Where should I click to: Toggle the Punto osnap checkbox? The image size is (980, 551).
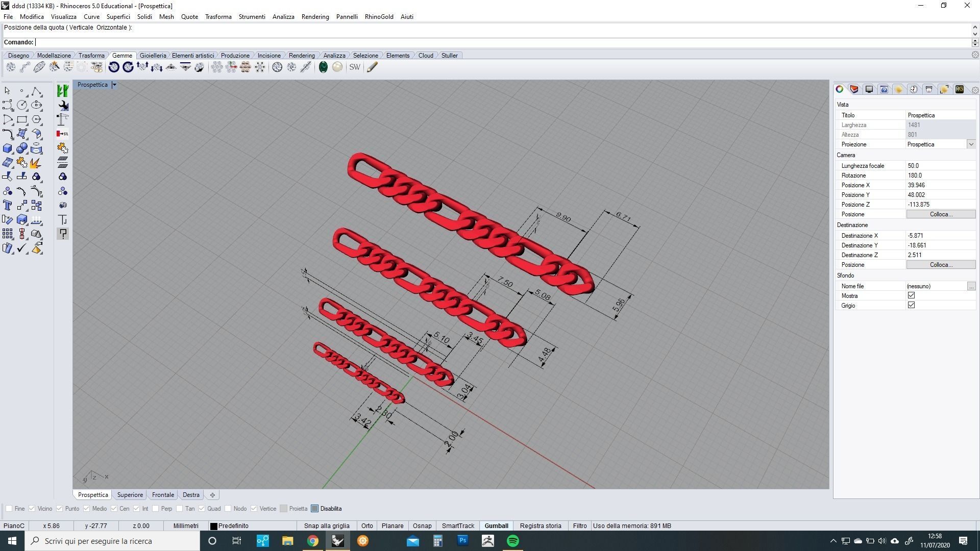coord(60,509)
